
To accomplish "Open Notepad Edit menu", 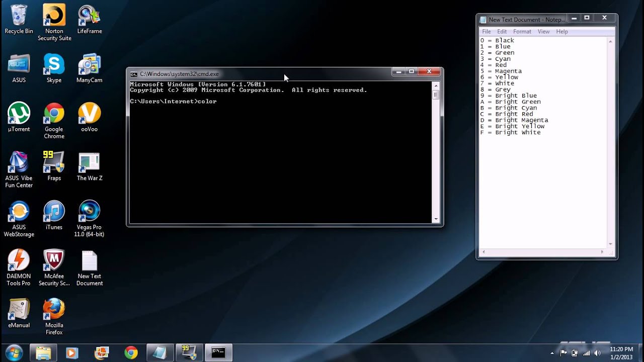I will click(x=502, y=31).
